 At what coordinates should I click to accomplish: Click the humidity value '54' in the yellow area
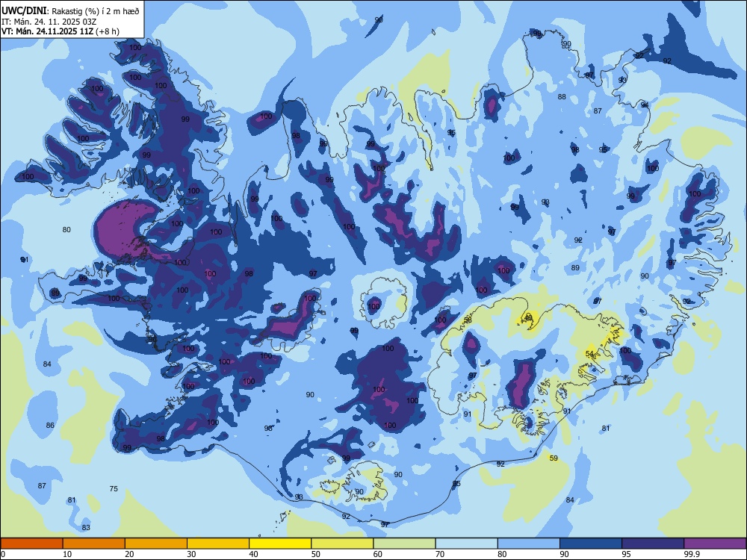coord(590,354)
